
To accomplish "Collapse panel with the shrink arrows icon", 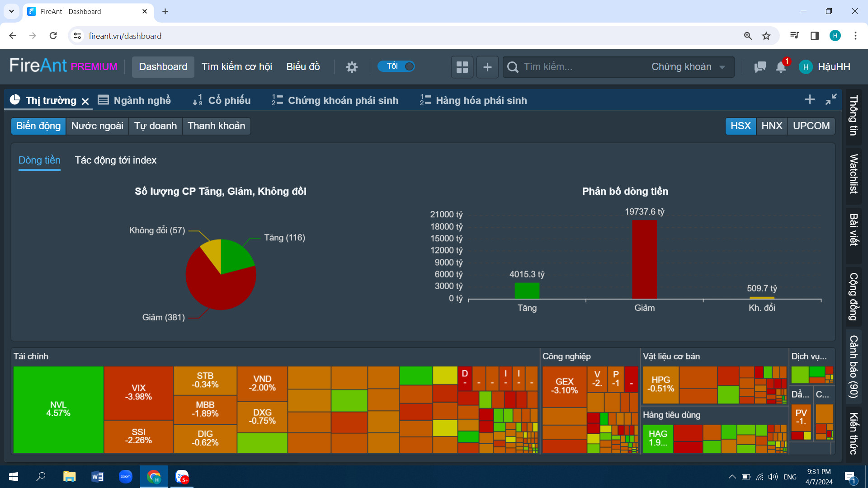I will click(831, 99).
